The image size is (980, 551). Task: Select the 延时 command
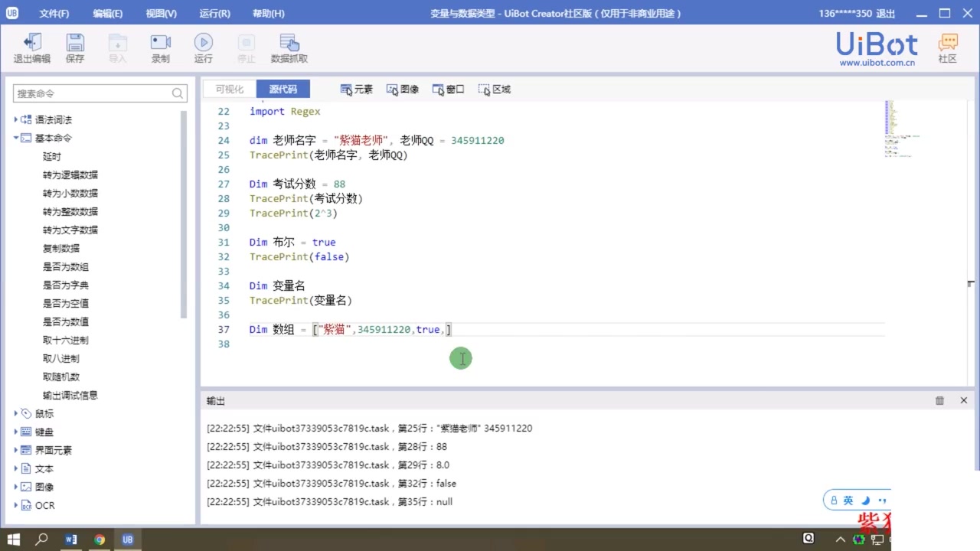[x=52, y=157]
